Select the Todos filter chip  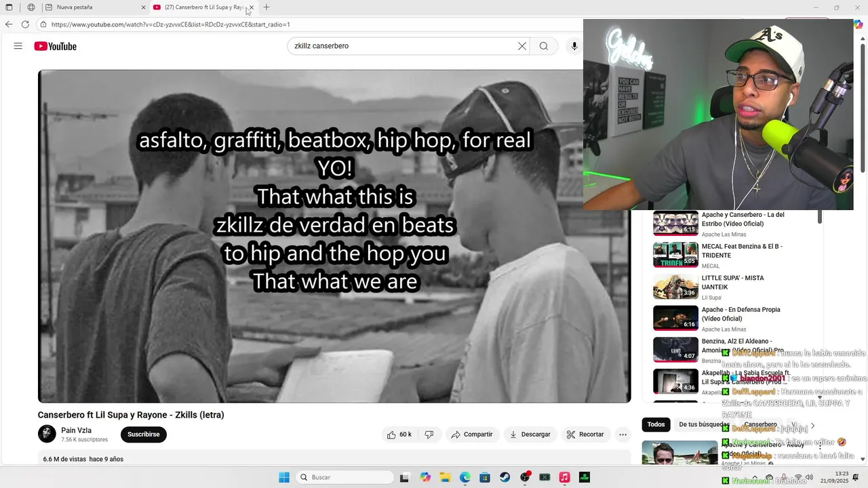tap(656, 425)
